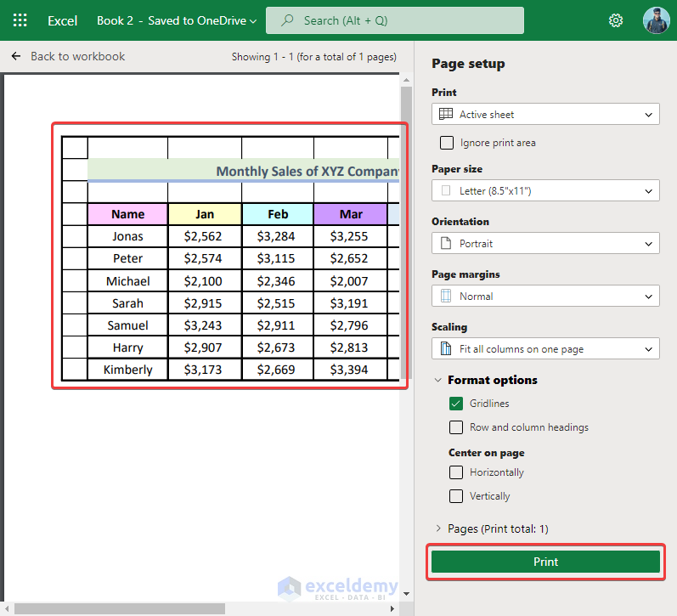This screenshot has width=677, height=616.
Task: Click the Page setup heading
Action: click(468, 64)
